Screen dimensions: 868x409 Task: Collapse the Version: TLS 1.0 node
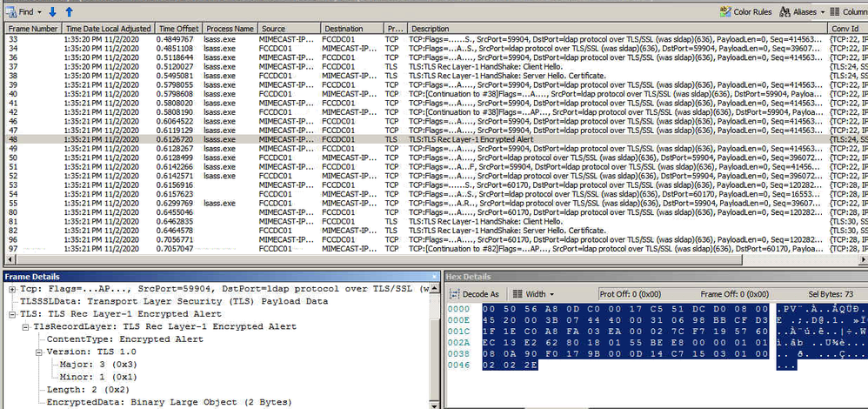click(x=39, y=352)
